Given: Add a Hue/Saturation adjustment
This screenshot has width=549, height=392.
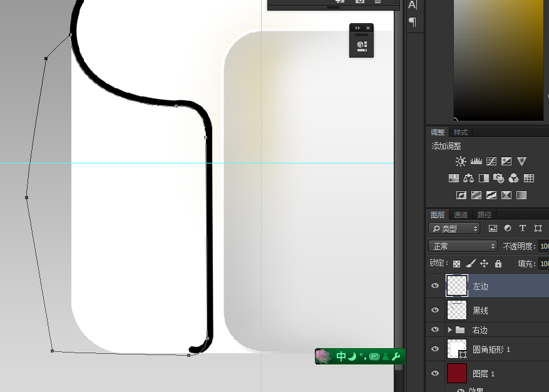Looking at the screenshot, I should click(453, 178).
